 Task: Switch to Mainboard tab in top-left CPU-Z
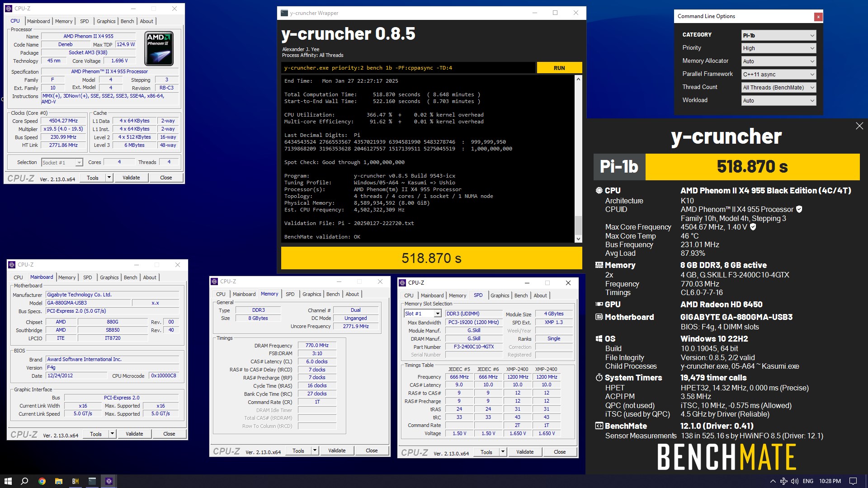[38, 21]
